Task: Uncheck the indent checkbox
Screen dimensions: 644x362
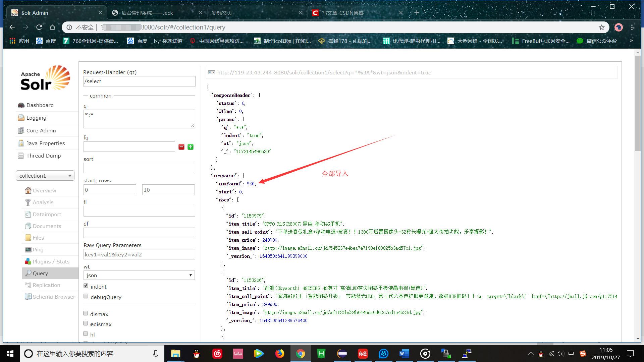Action: pos(86,286)
